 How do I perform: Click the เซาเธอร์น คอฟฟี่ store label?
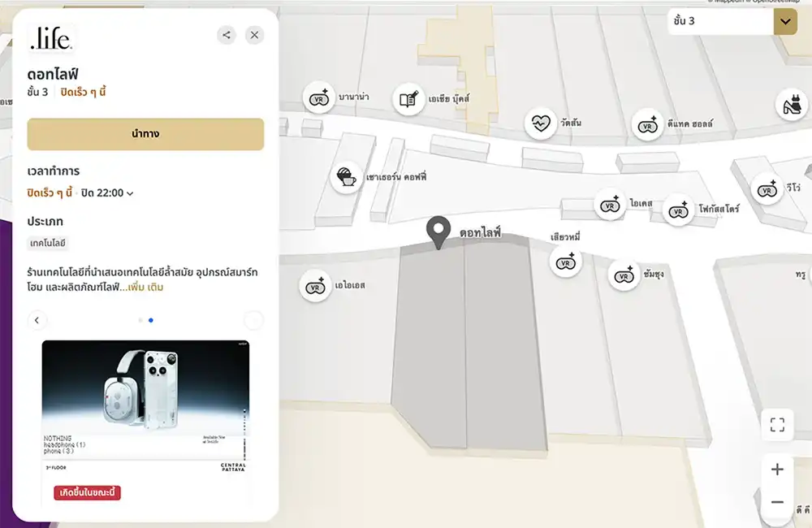coord(396,177)
